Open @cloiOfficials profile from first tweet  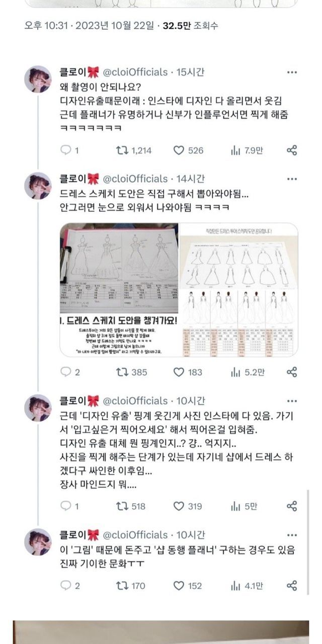point(135,72)
